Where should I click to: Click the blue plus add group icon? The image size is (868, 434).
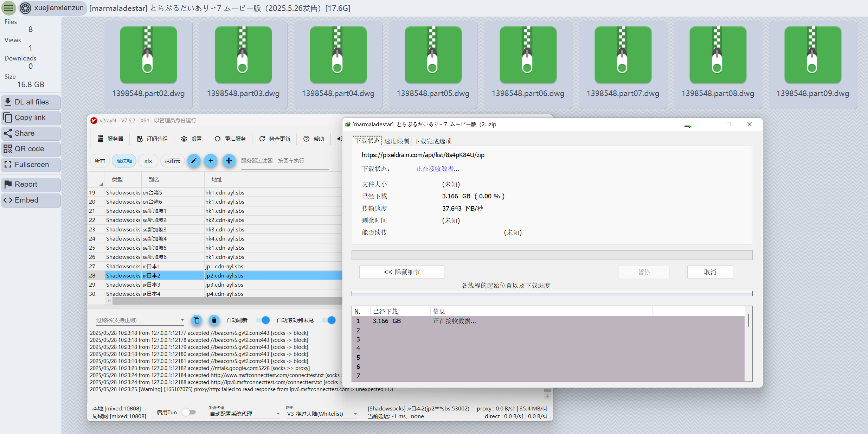[211, 161]
